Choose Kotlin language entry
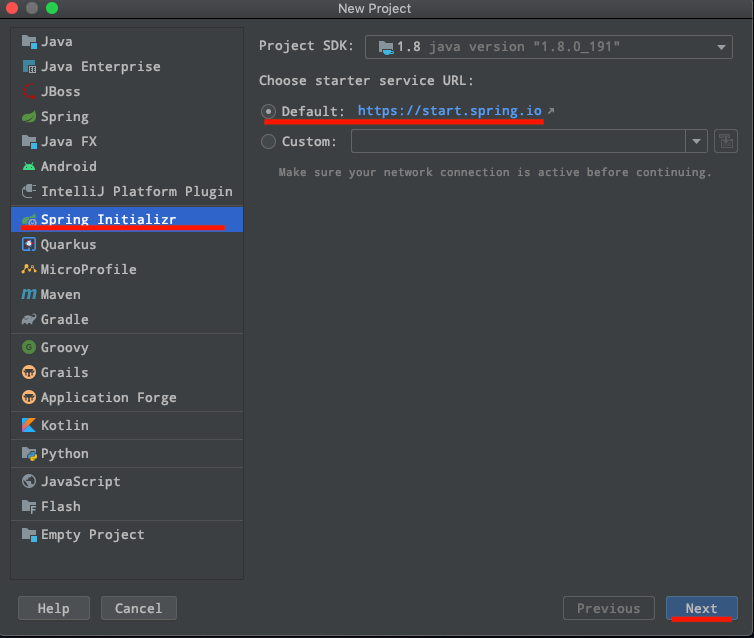Screen dimensions: 754x638 [127, 425]
